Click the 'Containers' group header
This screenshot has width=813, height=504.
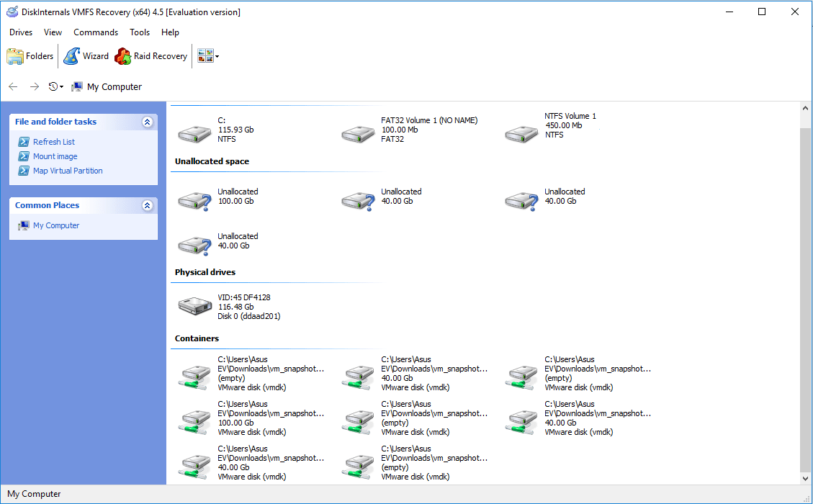(197, 338)
